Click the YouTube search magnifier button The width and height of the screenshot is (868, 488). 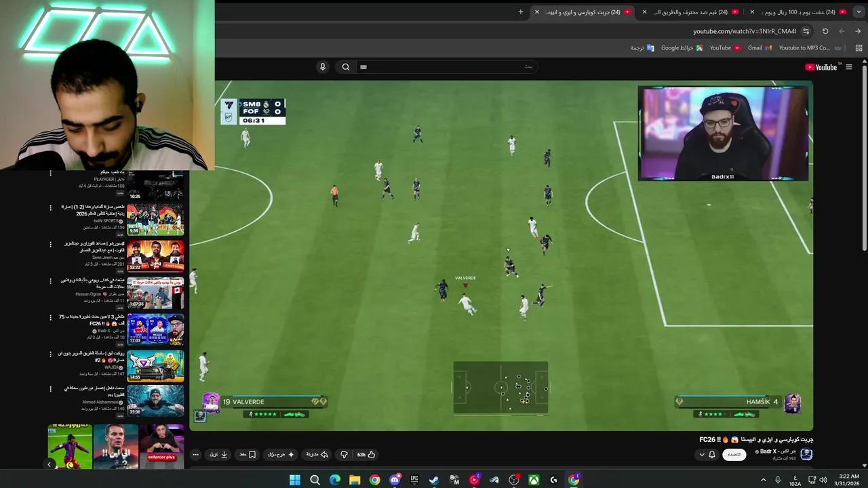click(x=346, y=66)
